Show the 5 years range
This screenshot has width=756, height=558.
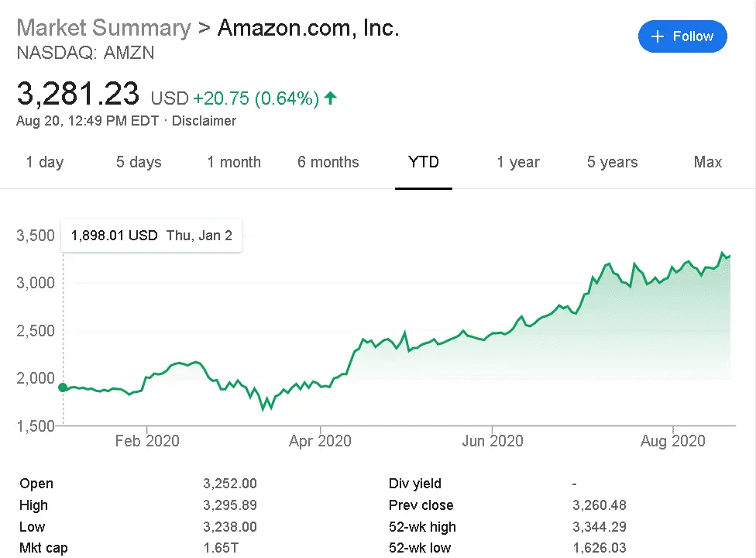[613, 162]
